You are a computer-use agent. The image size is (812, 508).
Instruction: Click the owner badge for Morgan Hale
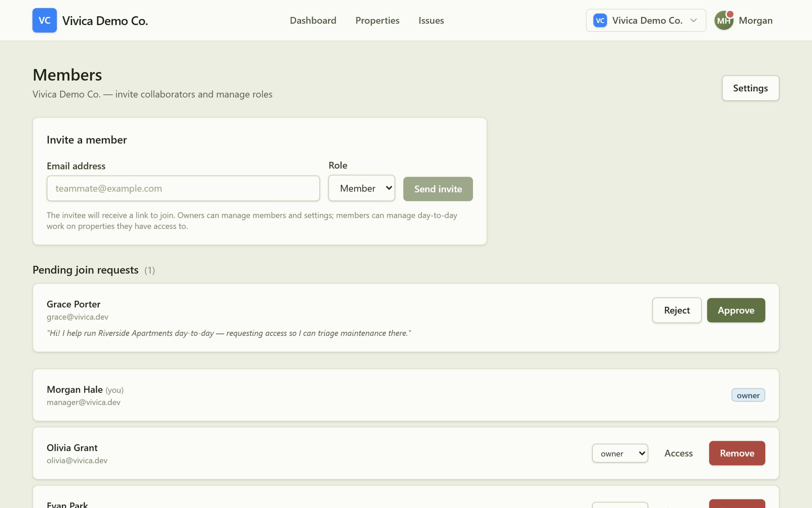pos(748,395)
